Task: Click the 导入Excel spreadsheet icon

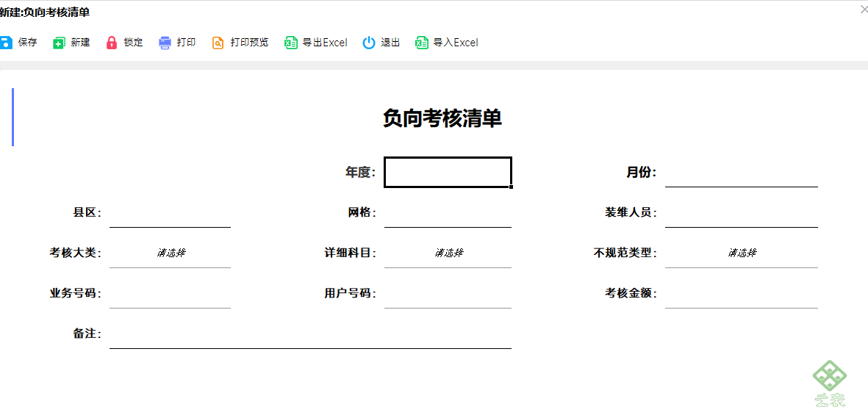Action: click(422, 43)
